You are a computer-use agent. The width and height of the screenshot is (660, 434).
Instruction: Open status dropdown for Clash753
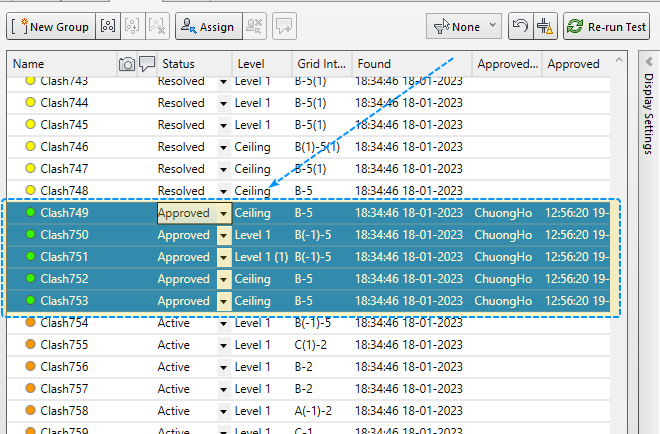[x=224, y=301]
